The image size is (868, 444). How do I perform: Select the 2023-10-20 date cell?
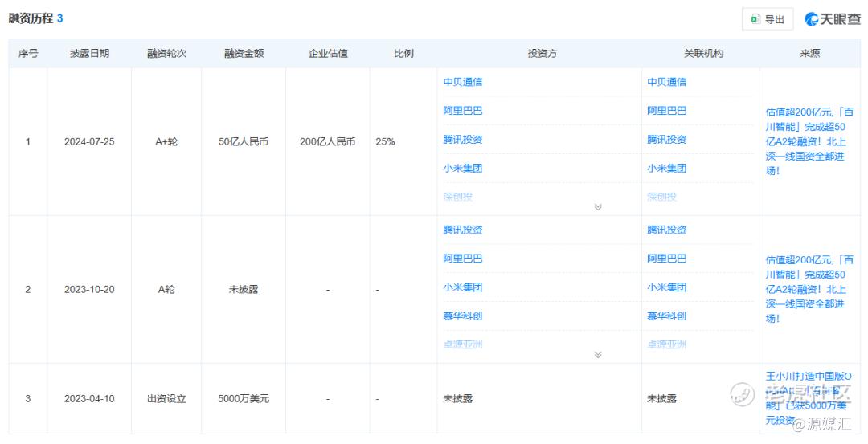coord(89,289)
